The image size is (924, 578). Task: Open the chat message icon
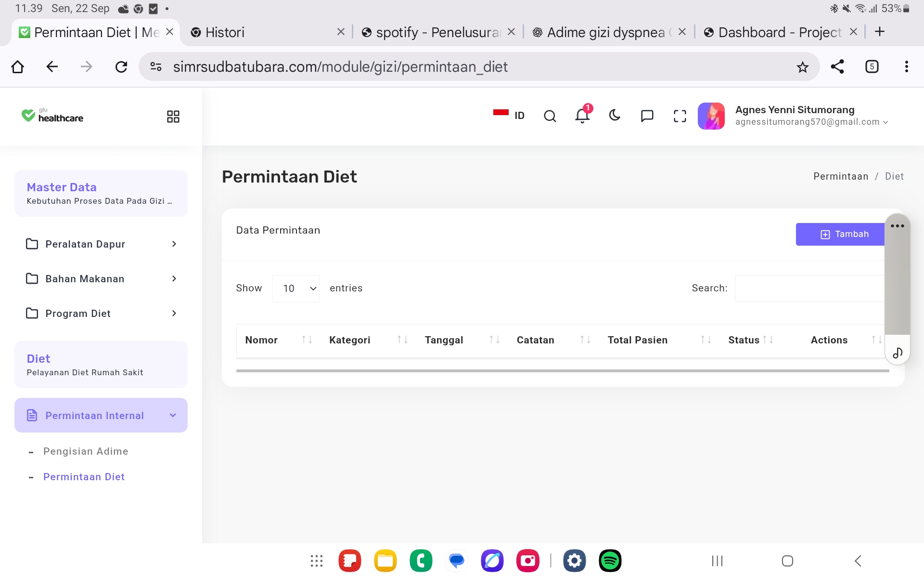[x=647, y=116]
